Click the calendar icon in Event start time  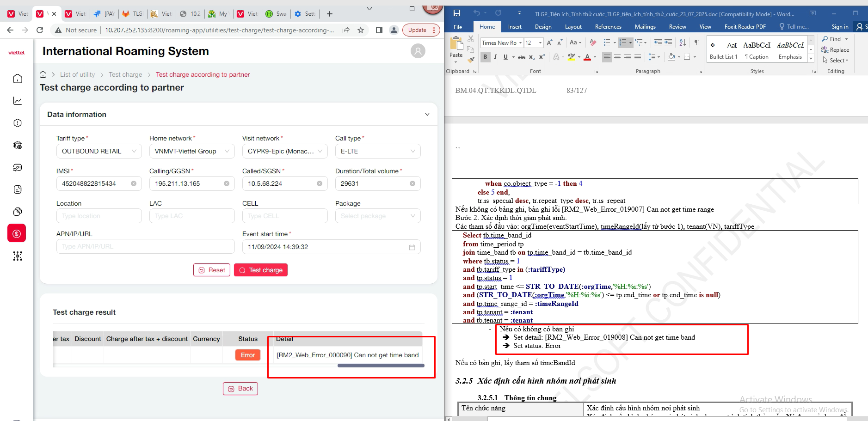(412, 247)
